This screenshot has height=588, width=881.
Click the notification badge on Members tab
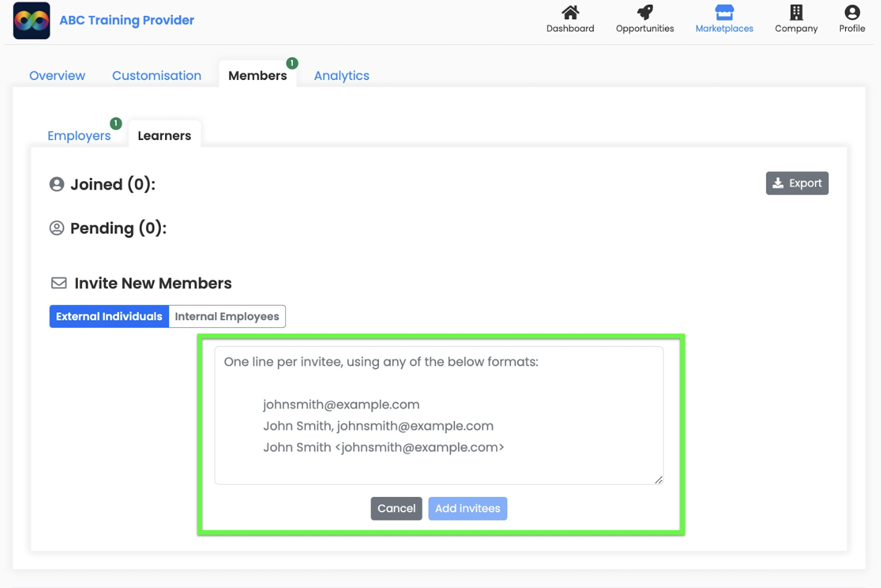click(x=292, y=63)
